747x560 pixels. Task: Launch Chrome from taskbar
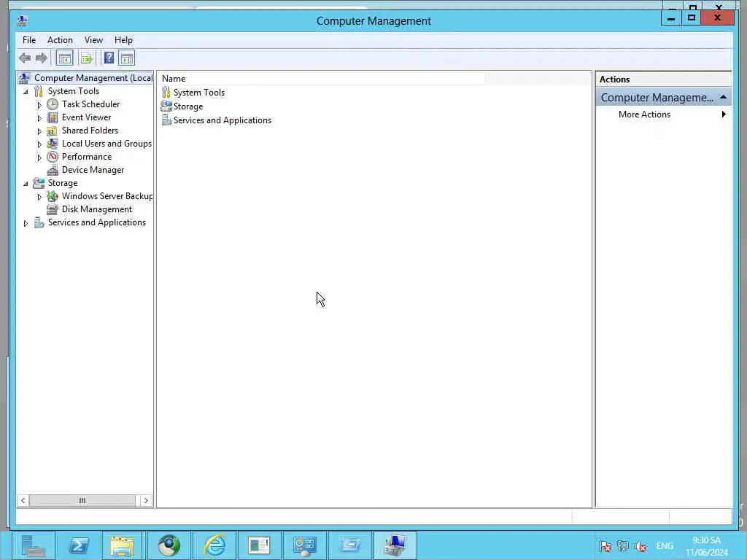pos(169,545)
